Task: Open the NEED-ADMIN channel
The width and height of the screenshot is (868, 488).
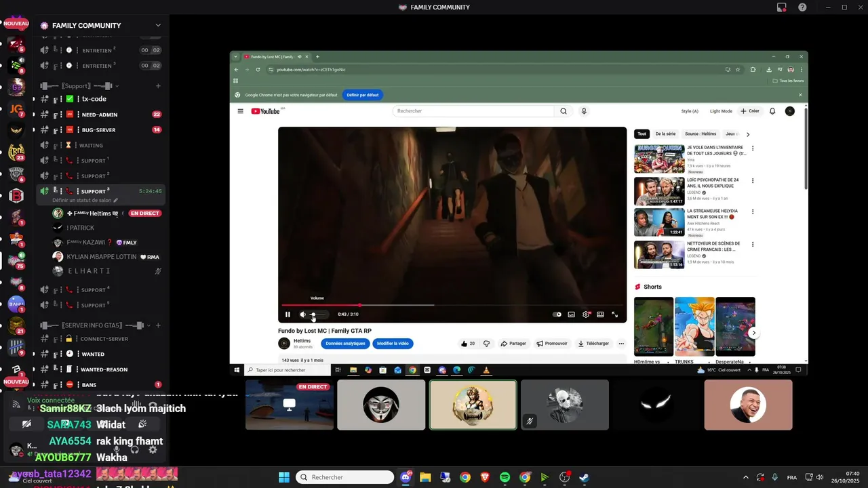Action: 101,115
